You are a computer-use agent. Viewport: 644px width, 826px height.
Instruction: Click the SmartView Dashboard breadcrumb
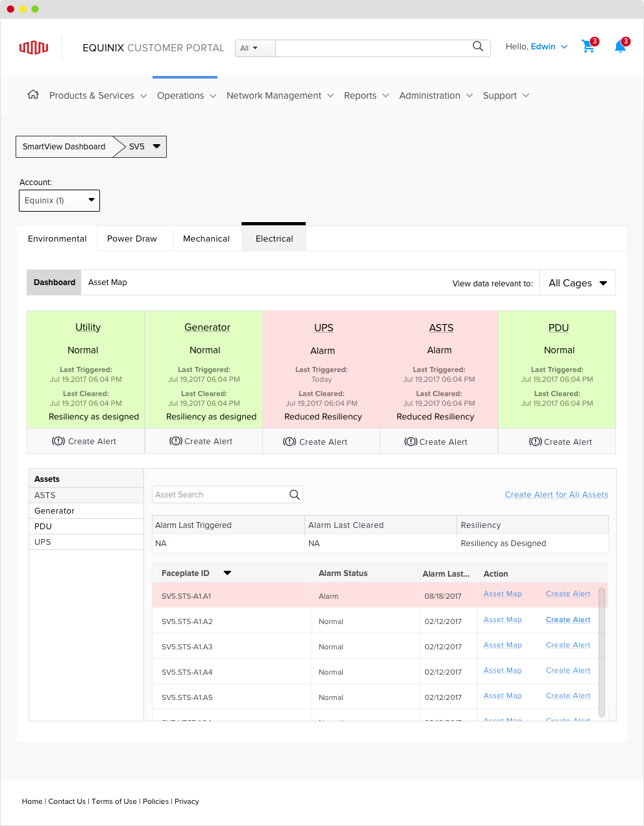64,147
